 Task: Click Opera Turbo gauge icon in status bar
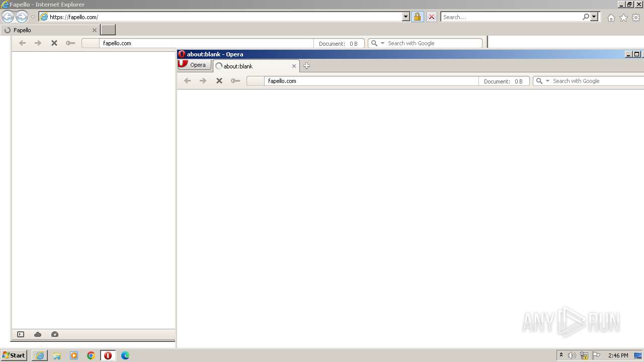point(55,334)
